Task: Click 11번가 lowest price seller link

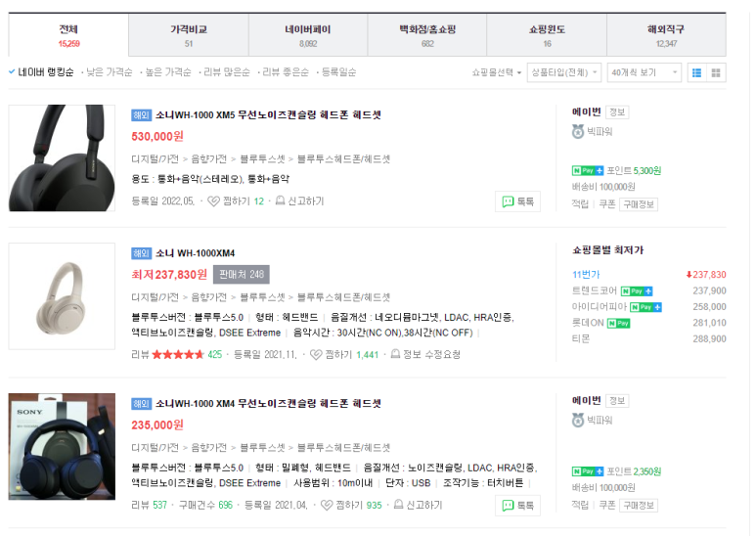Action: click(x=586, y=275)
